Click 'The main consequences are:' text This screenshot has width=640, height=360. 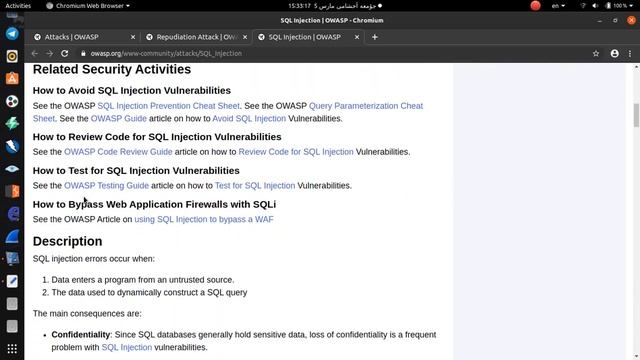tap(87, 314)
